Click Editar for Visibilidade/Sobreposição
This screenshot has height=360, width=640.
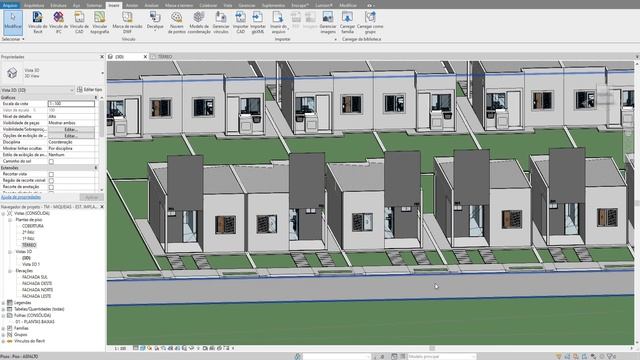[71, 129]
